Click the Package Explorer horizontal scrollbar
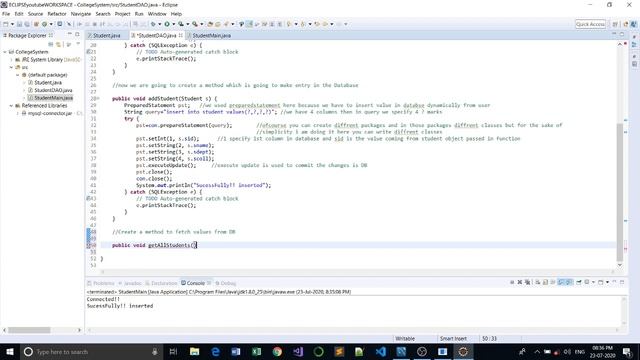The width and height of the screenshot is (640, 360). 29,330
